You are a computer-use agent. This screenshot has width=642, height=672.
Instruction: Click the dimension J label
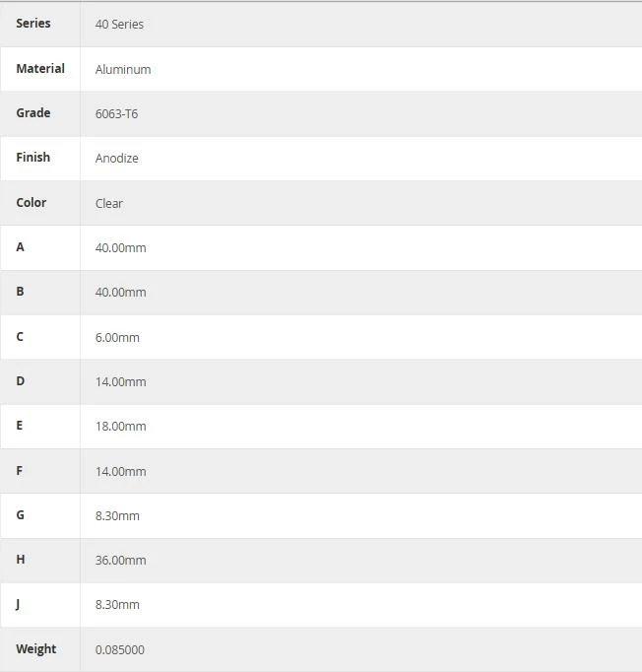[x=18, y=604]
